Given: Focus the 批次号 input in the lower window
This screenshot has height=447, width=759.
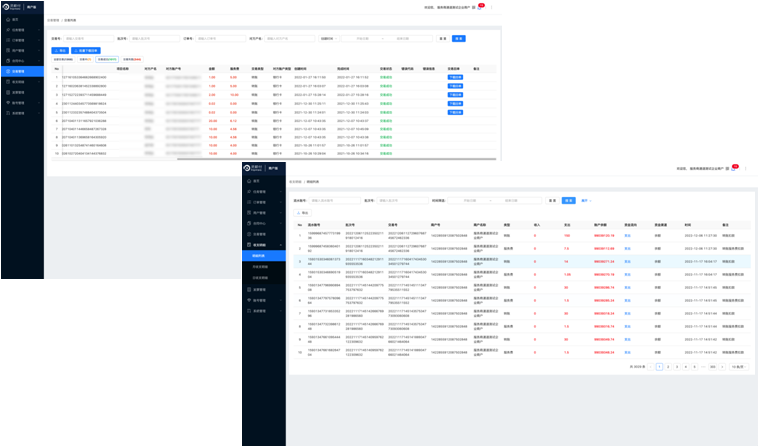Looking at the screenshot, I should pyautogui.click(x=402, y=200).
